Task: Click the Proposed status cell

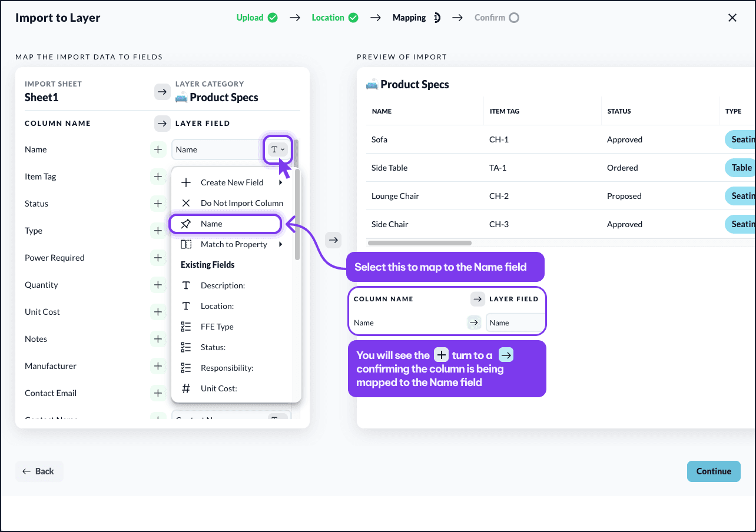Action: (x=624, y=196)
